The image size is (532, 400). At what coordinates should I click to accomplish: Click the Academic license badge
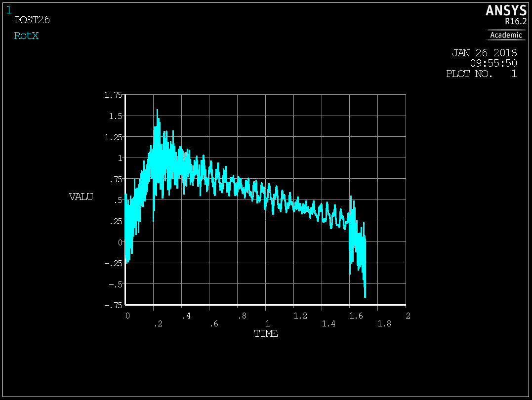tap(506, 35)
